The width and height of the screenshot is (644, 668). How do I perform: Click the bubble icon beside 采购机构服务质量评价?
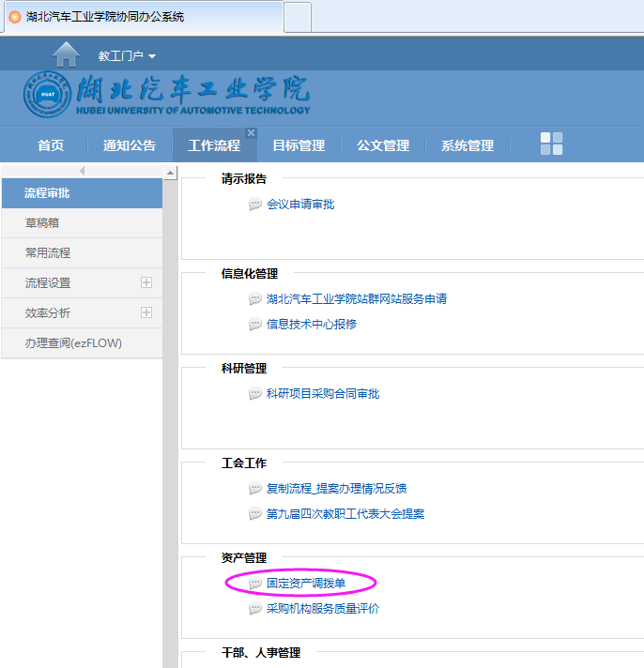click(x=254, y=608)
